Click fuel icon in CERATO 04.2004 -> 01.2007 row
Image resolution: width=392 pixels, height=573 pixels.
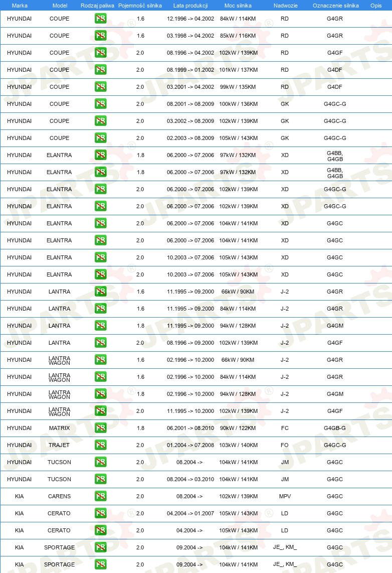pos(100,513)
